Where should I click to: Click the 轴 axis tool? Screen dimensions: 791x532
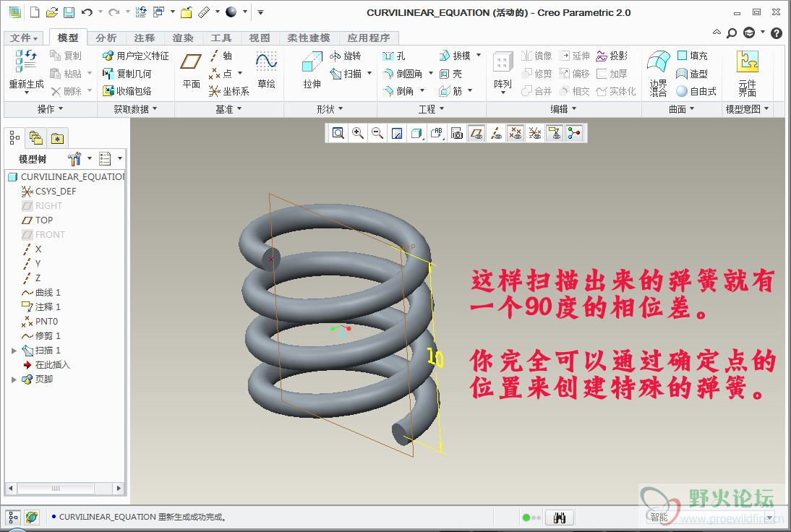tap(221, 56)
